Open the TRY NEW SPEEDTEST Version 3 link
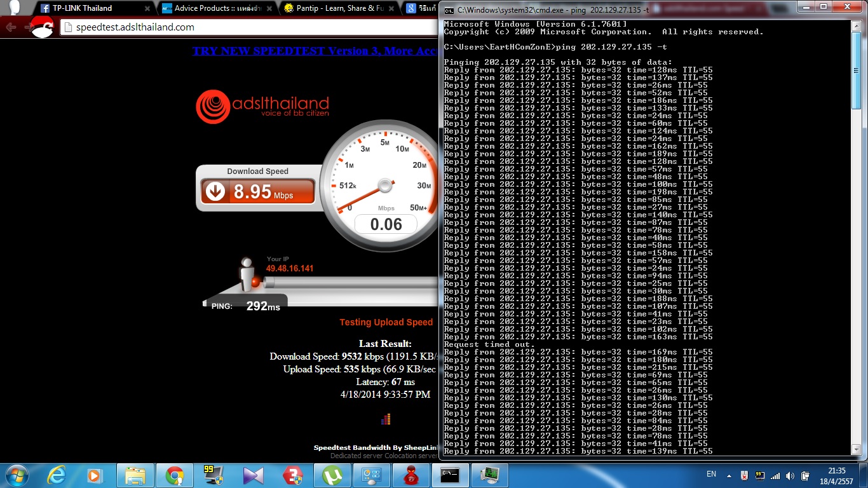 click(x=315, y=51)
